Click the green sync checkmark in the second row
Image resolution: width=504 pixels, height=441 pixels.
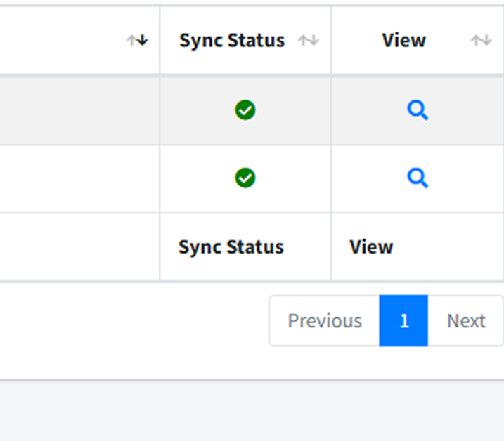click(245, 178)
